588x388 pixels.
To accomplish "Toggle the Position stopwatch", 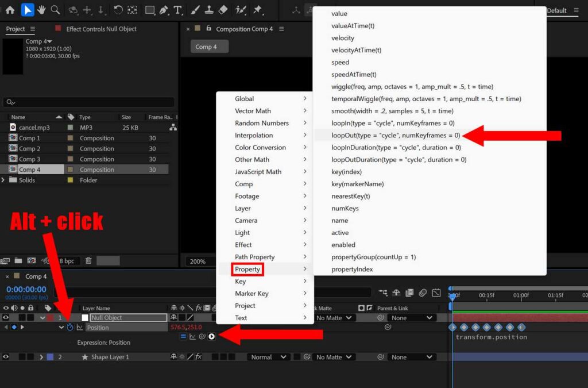I will [69, 327].
